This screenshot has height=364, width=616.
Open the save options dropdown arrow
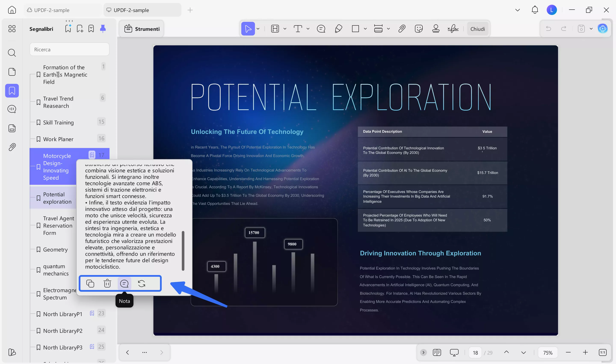point(591,29)
